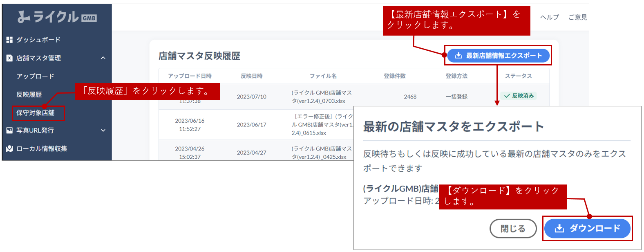Click the アップロード日時 column header
The width and height of the screenshot is (644, 252).
pyautogui.click(x=190, y=76)
